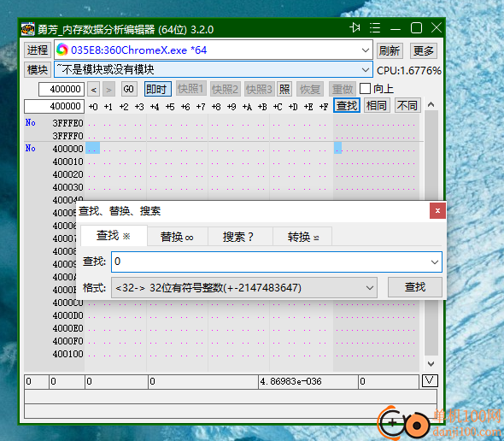Viewport: 504px width, 441px height.
Task: Click the 更多 button
Action: [x=424, y=50]
